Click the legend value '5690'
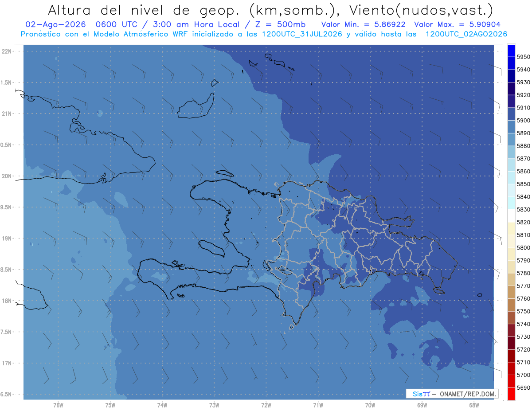This screenshot has width=532, height=411. click(x=524, y=388)
